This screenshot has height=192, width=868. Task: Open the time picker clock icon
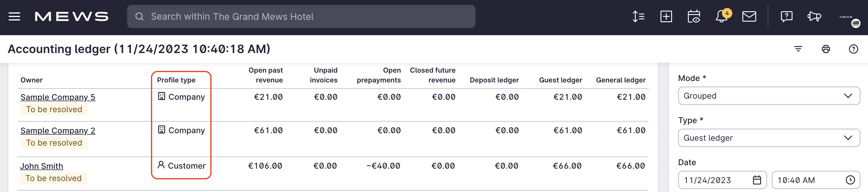[x=850, y=180]
